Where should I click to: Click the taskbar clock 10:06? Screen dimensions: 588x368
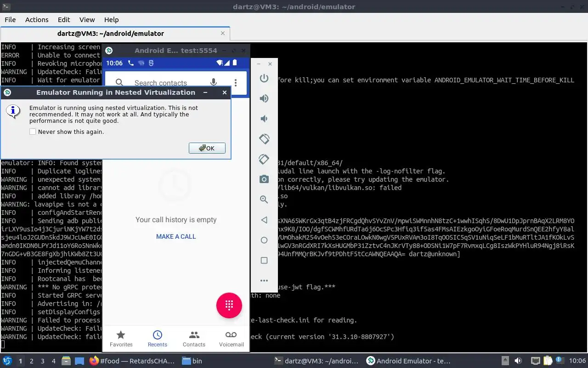click(x=577, y=361)
